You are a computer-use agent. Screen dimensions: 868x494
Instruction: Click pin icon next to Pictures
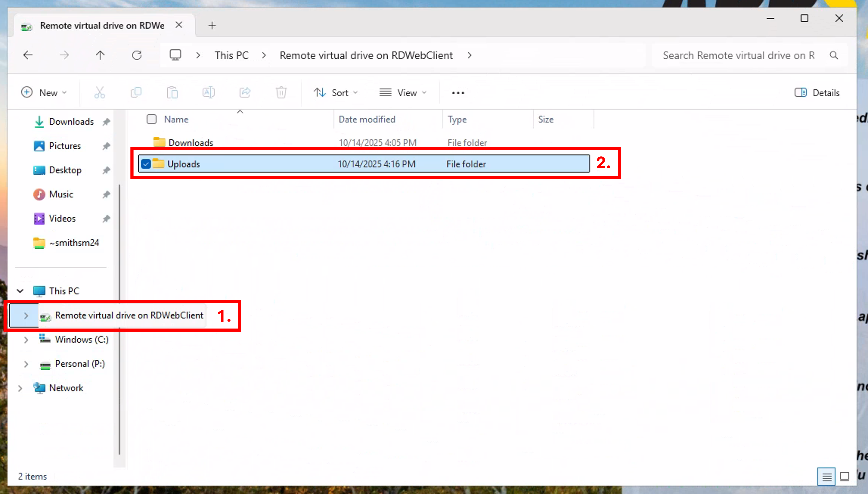[106, 146]
